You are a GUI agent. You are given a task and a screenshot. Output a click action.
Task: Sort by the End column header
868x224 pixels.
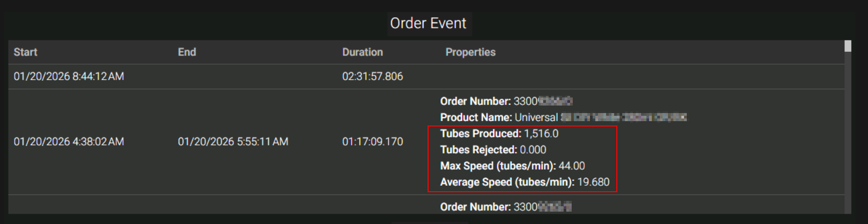tap(187, 52)
